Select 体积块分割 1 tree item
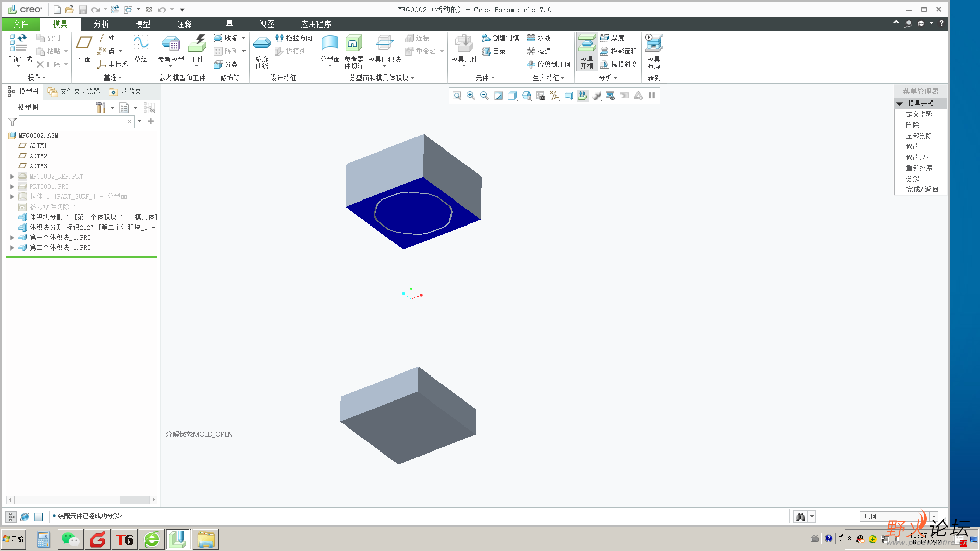 click(88, 217)
